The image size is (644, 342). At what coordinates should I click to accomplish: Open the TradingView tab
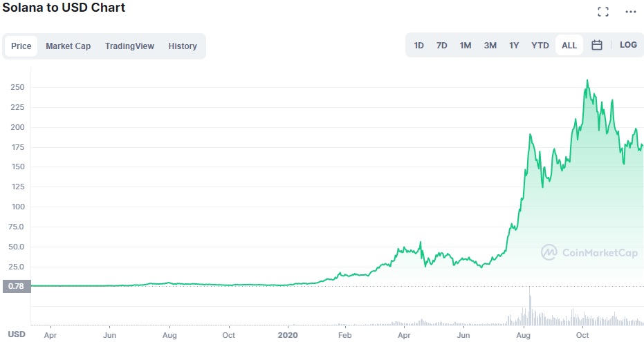coord(129,46)
